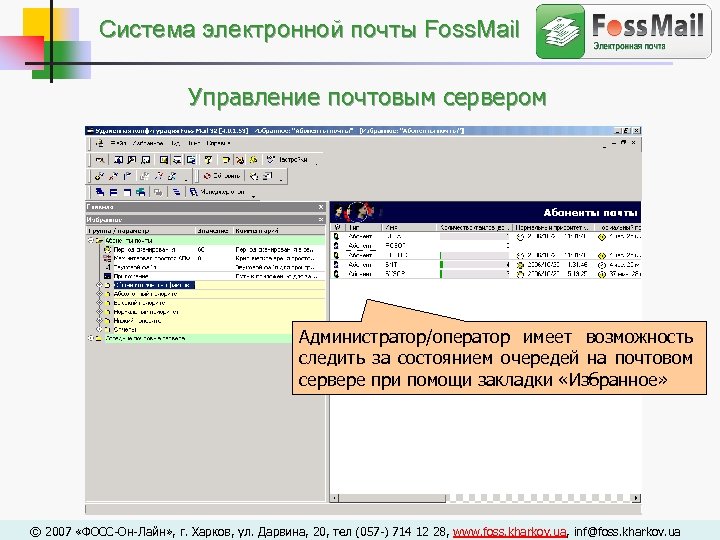Click the horizontal scrollbar right arrow

coord(636,498)
